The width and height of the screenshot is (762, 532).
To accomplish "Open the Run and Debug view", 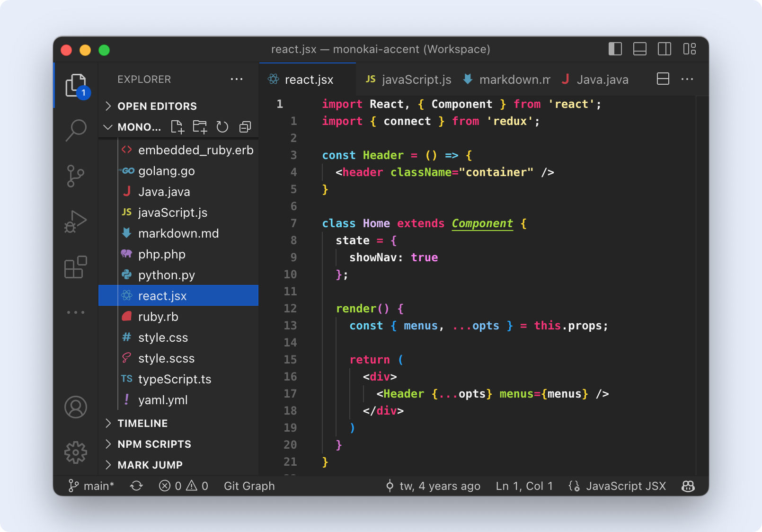I will 76,222.
